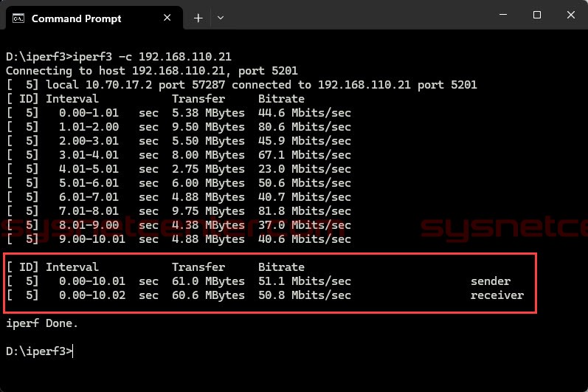
Task: Click the '8.00 MBytes' transfer value
Action: click(x=208, y=155)
